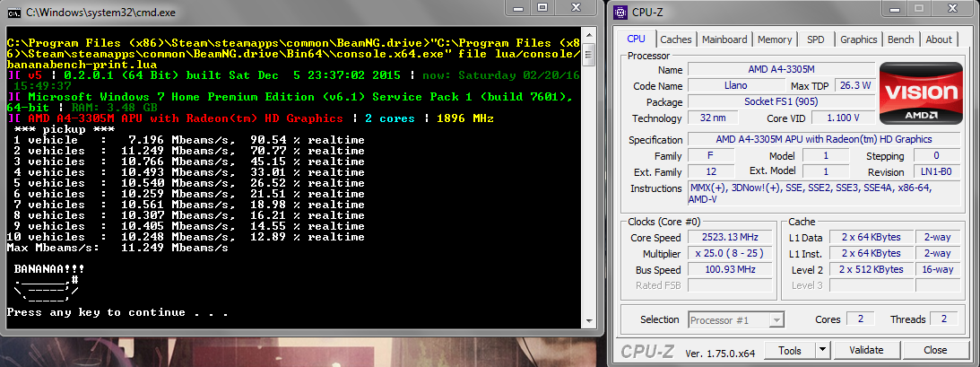Click the Cores count value
This screenshot has height=367, width=980.
[x=861, y=319]
